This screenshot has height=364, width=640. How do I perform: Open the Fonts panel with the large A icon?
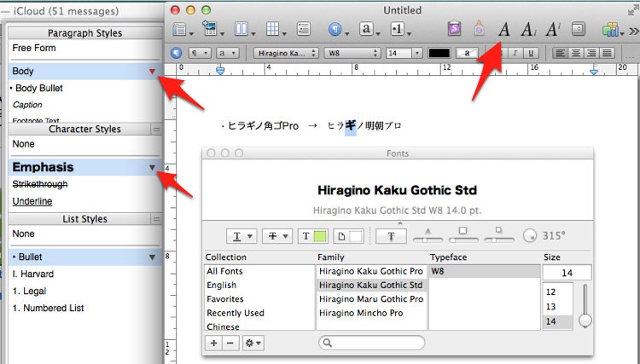pyautogui.click(x=504, y=29)
